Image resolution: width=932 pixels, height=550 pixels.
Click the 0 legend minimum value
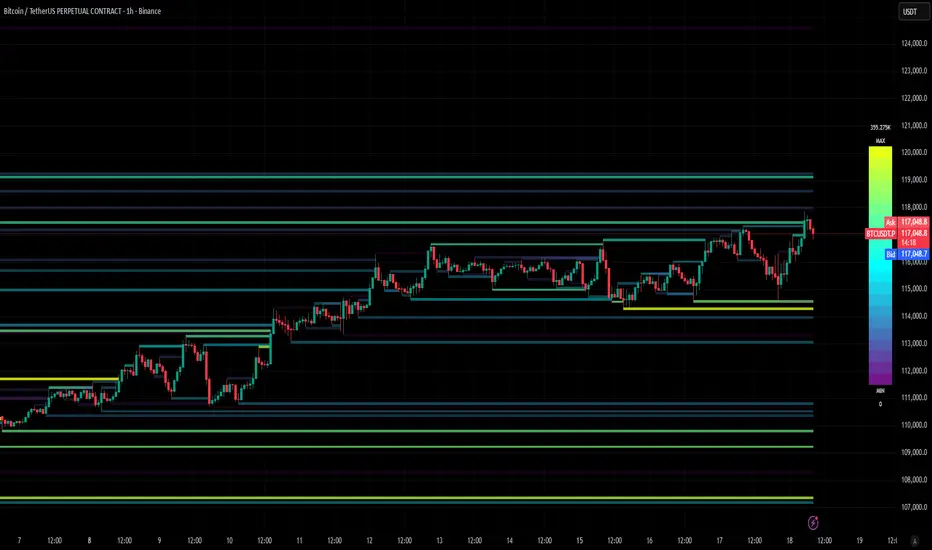coord(880,404)
